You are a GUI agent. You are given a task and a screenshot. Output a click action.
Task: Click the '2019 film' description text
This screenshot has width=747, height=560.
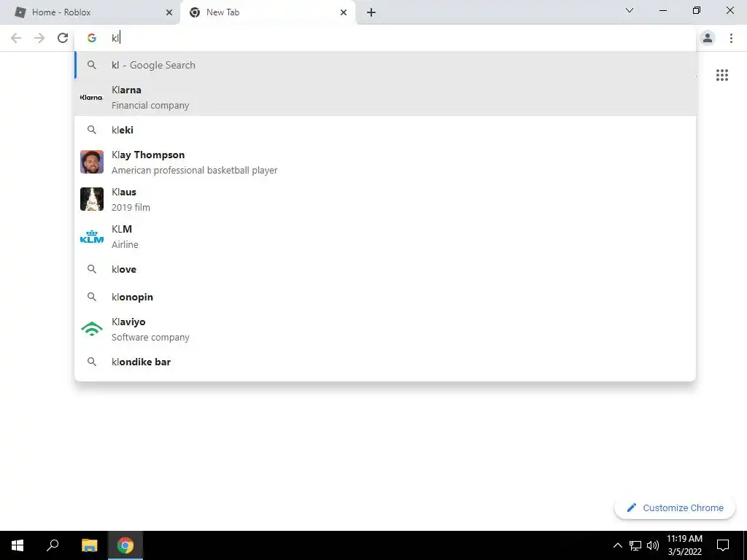click(x=131, y=207)
